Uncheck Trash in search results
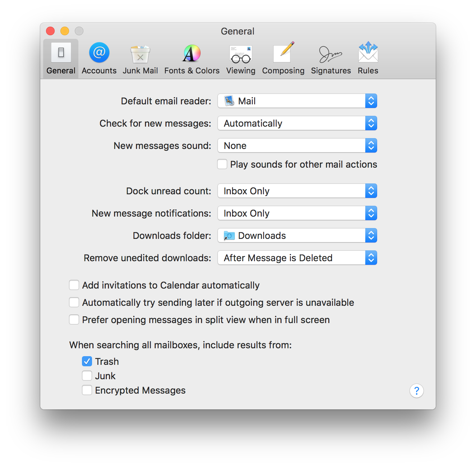This screenshot has width=476, height=467. (87, 361)
